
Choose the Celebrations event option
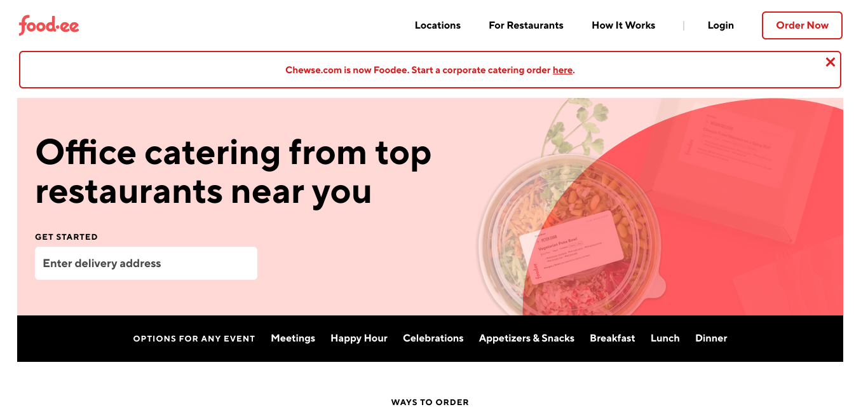tap(433, 338)
